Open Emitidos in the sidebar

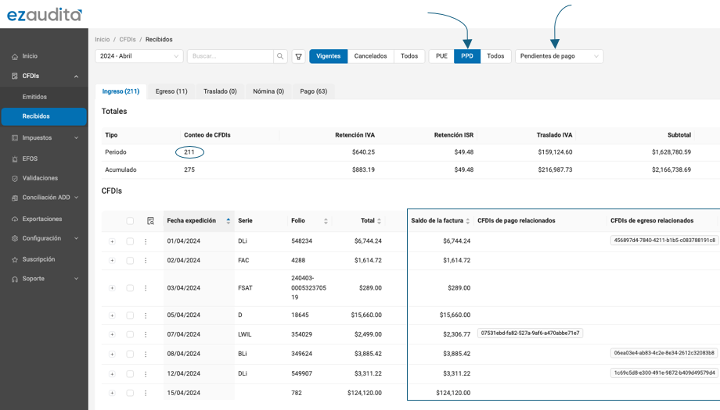(x=36, y=96)
